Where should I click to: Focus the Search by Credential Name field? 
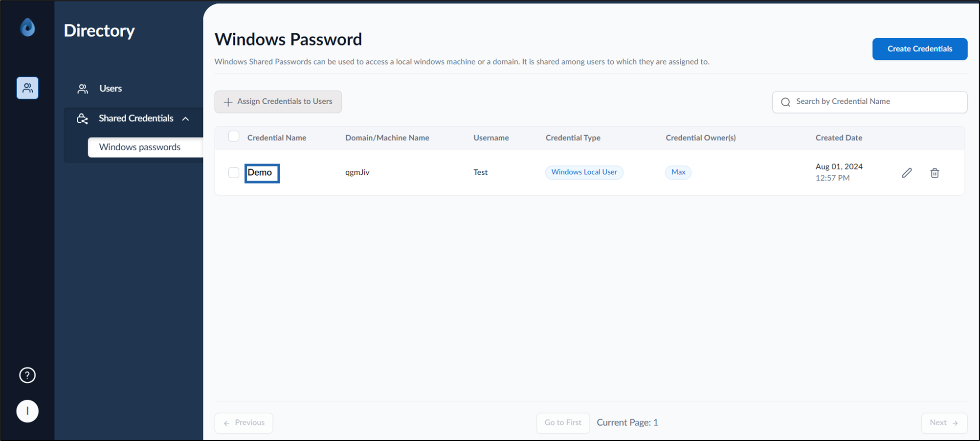click(x=869, y=102)
